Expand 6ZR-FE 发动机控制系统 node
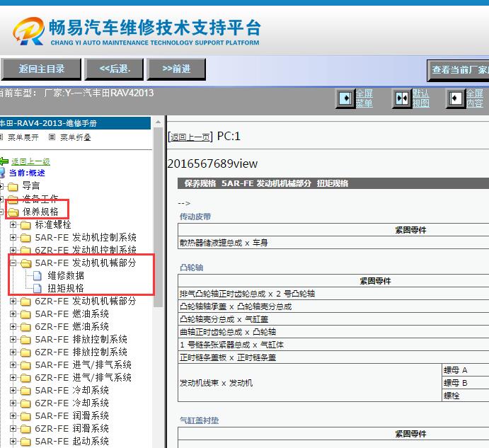 coord(13,251)
